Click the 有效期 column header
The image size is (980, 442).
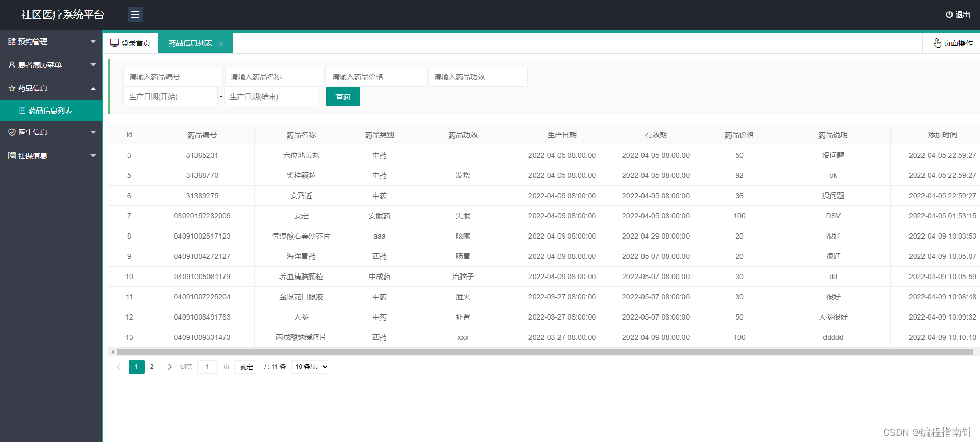656,135
